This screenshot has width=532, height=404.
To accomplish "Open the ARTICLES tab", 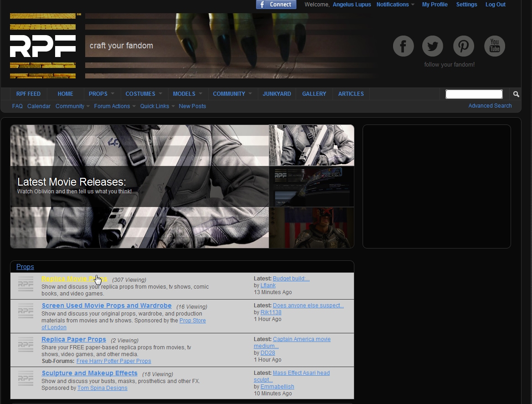I will pos(351,94).
